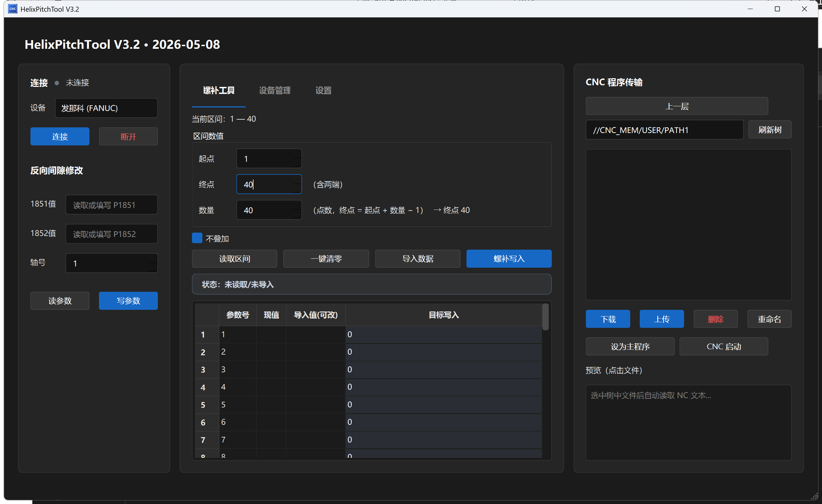
Task: Click the 写参数 button
Action: coord(128,301)
